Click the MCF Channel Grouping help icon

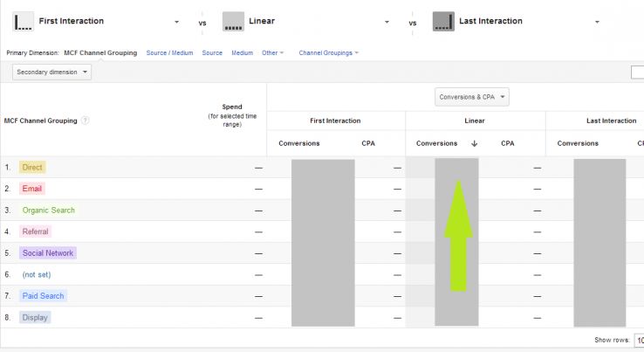[x=86, y=121]
